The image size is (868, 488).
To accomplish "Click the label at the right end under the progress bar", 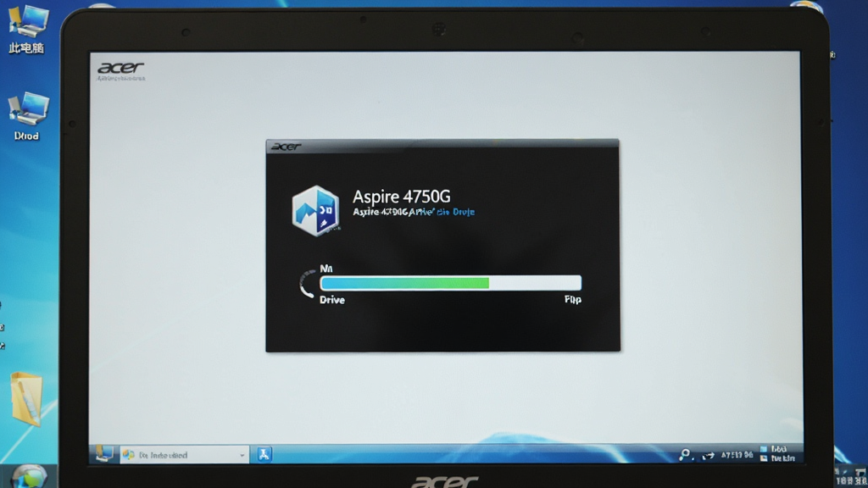I will pos(573,299).
